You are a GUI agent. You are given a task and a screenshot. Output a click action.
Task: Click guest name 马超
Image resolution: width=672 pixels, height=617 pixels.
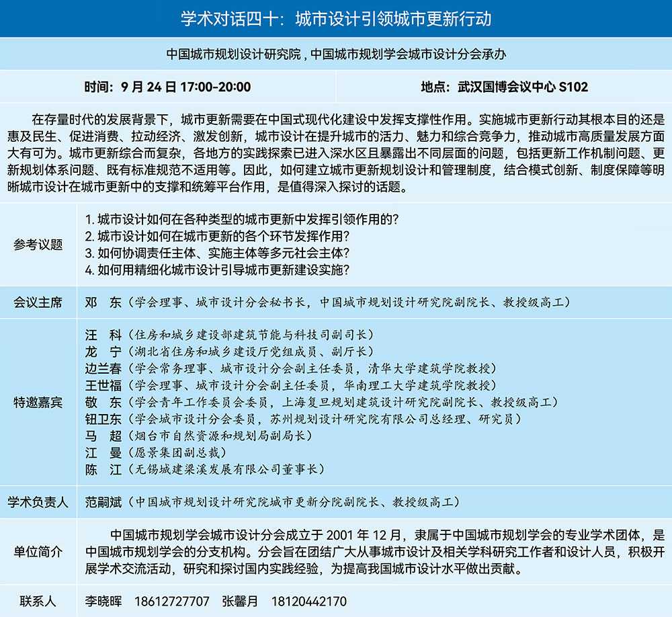click(103, 436)
